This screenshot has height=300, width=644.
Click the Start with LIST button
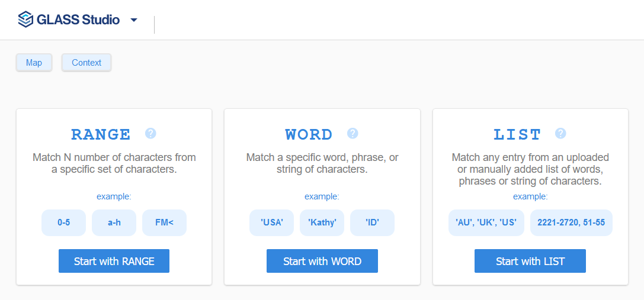tap(530, 261)
